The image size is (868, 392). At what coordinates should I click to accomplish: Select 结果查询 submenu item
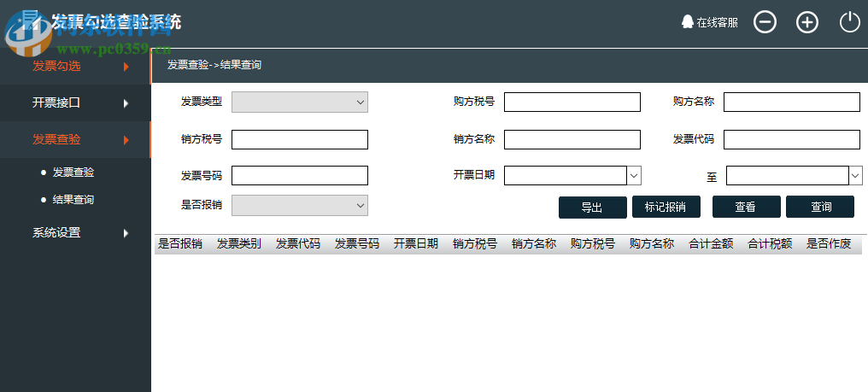tap(73, 199)
